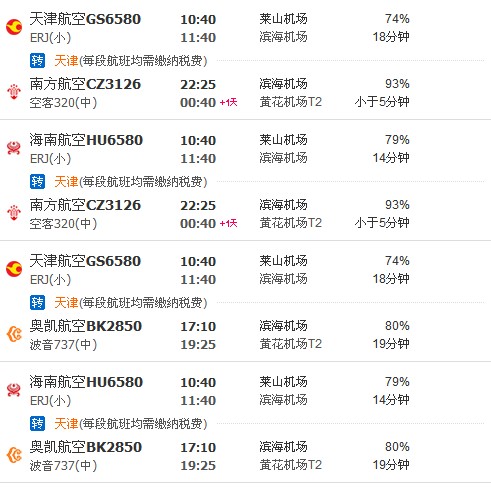This screenshot has height=487, width=491.
Task: Click the Okay Airways logo in the third itinerary
Action: click(14, 334)
